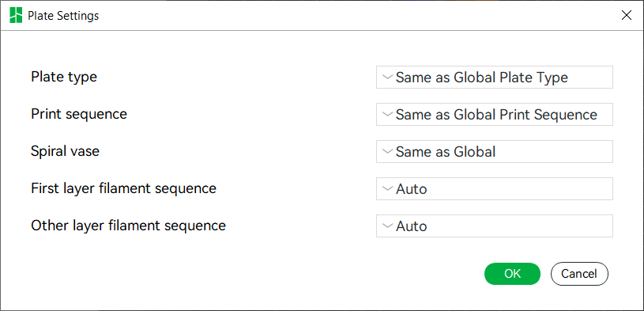Click the Other layer filament sequence label

tap(129, 226)
